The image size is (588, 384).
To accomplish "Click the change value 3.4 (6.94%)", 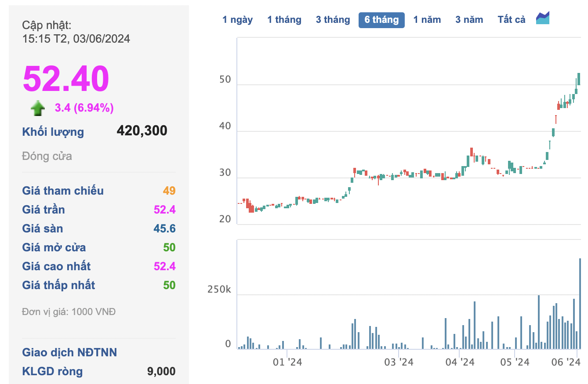I will 84,108.
